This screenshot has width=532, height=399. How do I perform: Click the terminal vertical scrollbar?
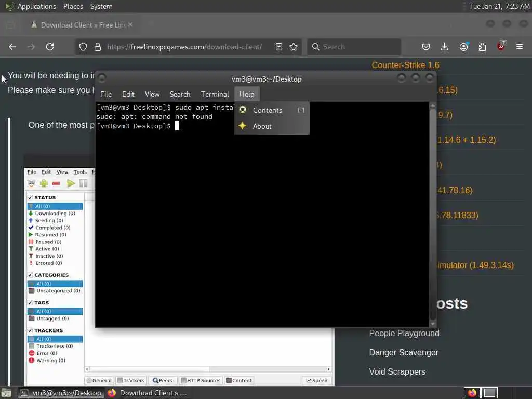click(x=433, y=214)
